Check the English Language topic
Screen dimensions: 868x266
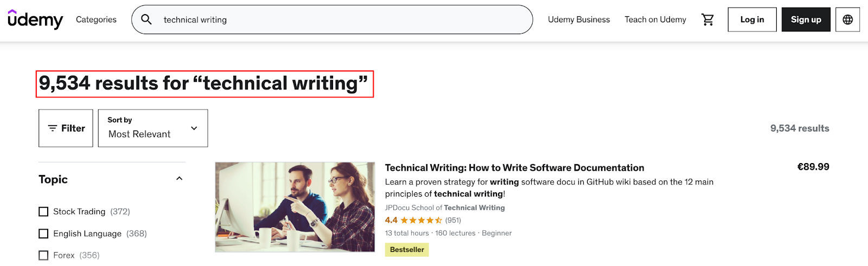pos(43,233)
